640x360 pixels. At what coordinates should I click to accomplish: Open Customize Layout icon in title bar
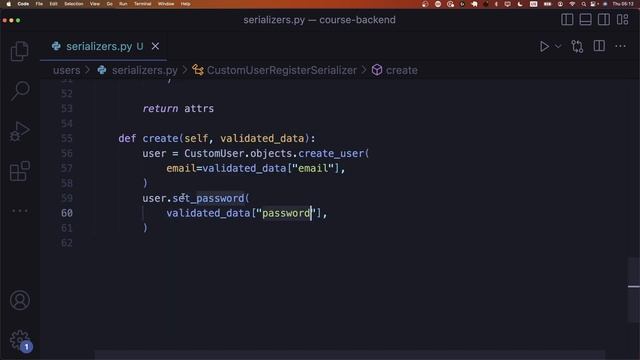coord(622,20)
